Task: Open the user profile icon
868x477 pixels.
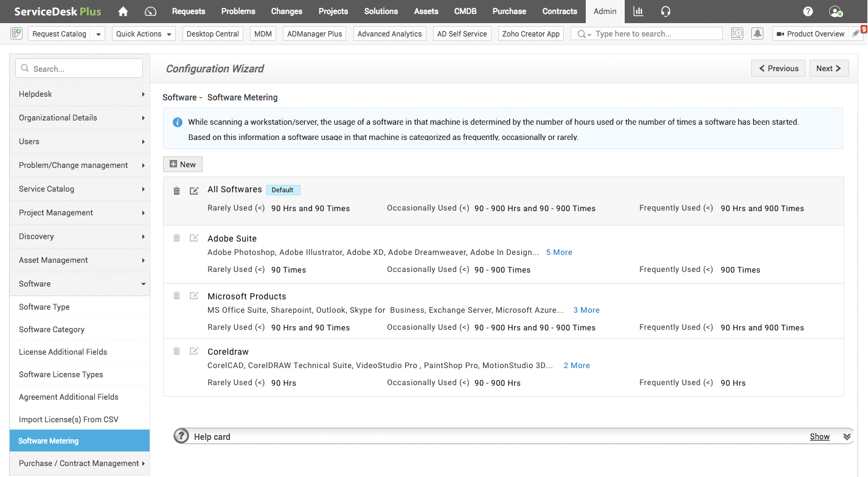Action: pos(836,11)
